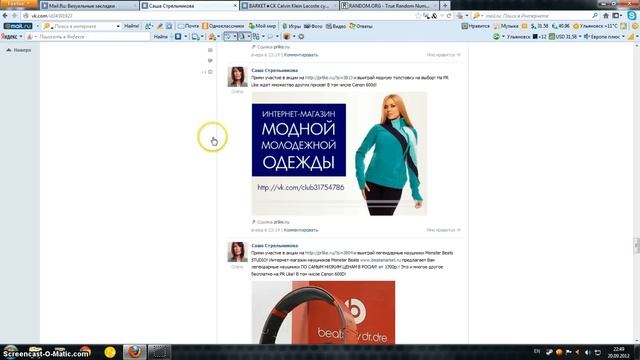This screenshot has width=640, height=360.
Task: Click Комментировать under the clothing store post
Action: (x=301, y=230)
